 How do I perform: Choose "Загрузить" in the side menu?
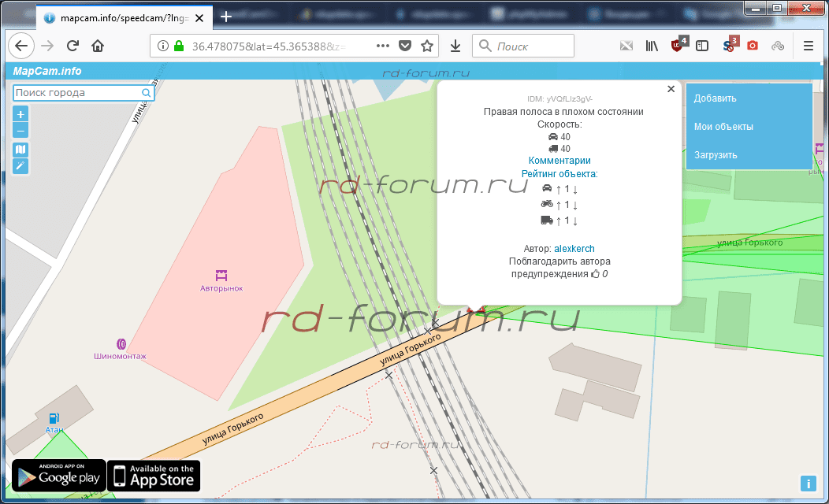(x=716, y=155)
